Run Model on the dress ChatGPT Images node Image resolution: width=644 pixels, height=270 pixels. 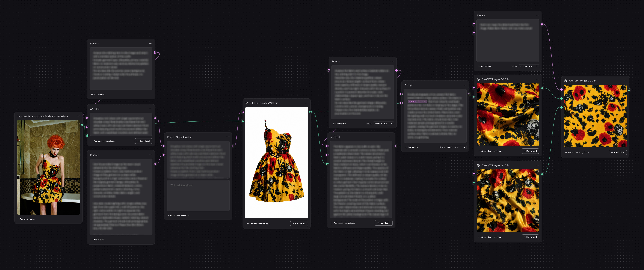(x=299, y=223)
